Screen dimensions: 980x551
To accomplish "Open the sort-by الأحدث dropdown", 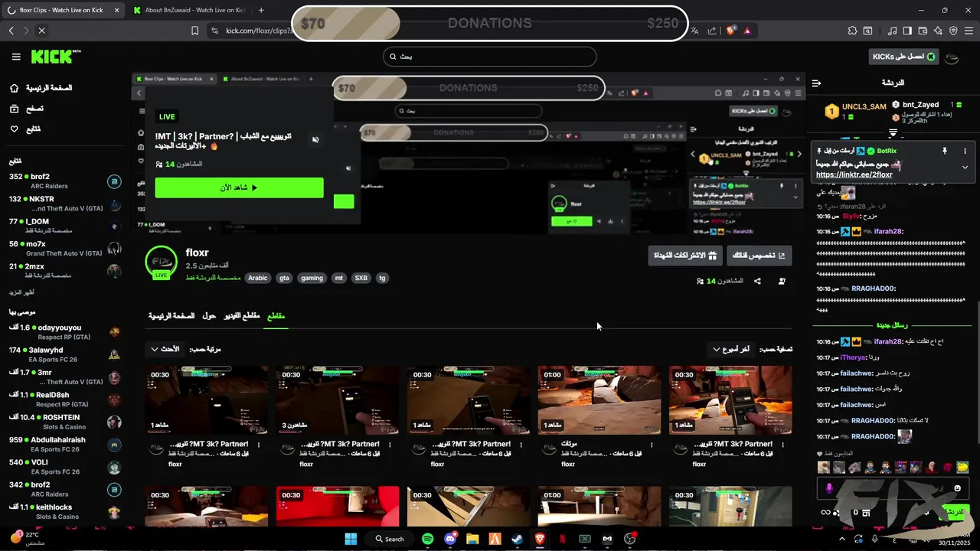I will [164, 349].
